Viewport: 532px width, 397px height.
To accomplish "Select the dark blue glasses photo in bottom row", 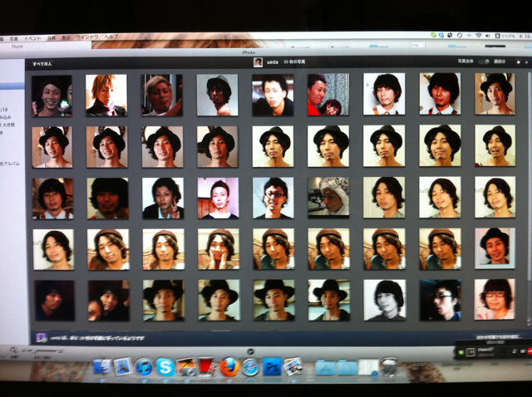I will [440, 300].
